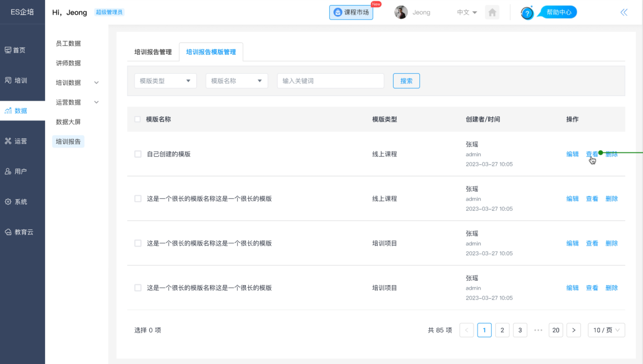Open 系统 in the left sidebar
Image resolution: width=643 pixels, height=364 pixels.
pyautogui.click(x=16, y=202)
